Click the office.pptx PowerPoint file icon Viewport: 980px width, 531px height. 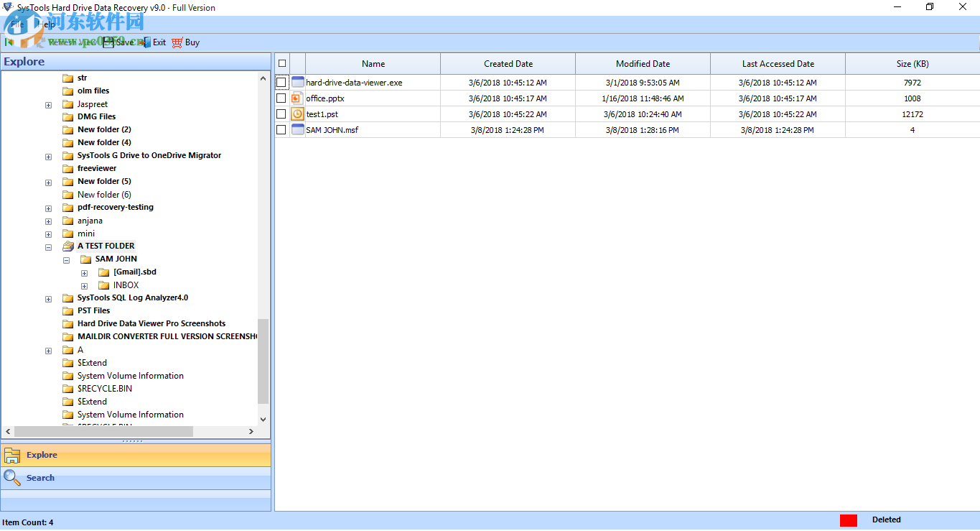click(x=297, y=98)
